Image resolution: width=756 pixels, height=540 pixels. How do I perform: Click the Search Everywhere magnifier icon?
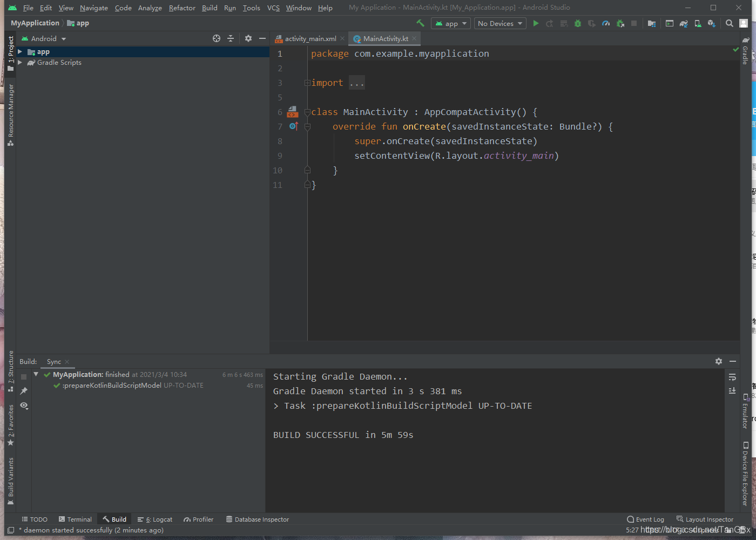[730, 23]
